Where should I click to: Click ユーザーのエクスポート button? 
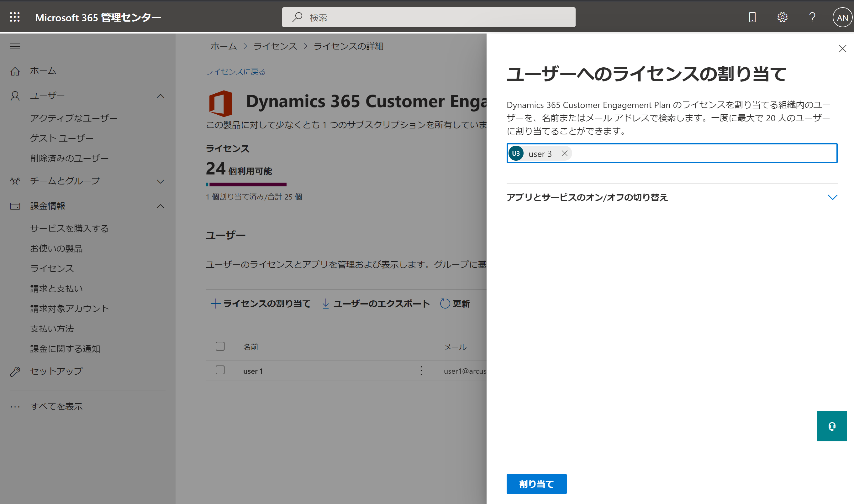click(376, 304)
